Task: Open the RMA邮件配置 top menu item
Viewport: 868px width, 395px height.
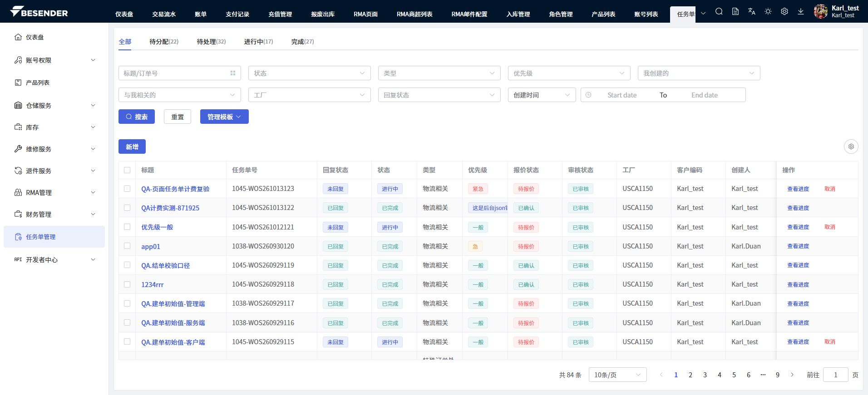Action: [x=469, y=14]
